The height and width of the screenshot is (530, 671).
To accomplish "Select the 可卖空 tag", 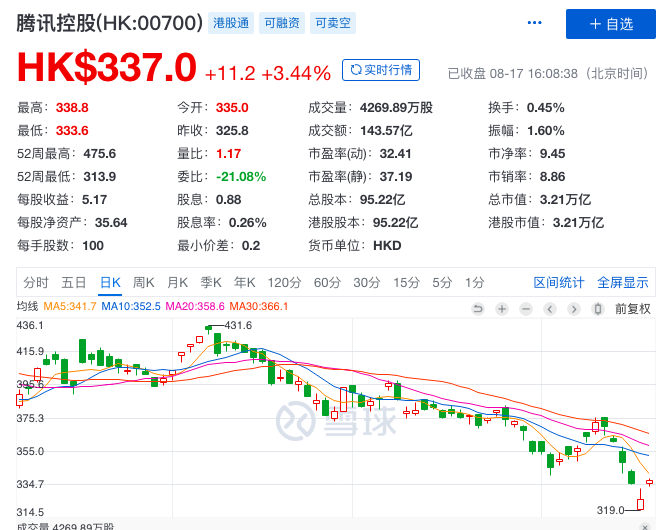I will pyautogui.click(x=333, y=23).
